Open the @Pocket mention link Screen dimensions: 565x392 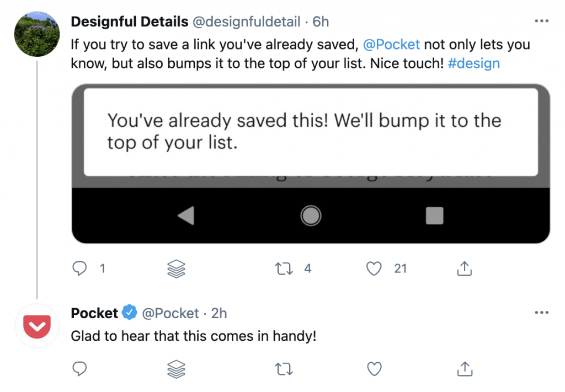click(392, 45)
